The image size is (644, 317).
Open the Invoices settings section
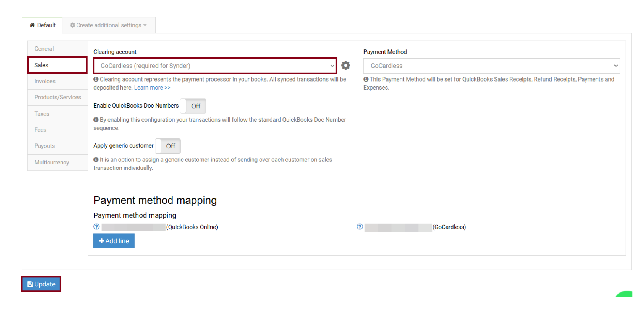coord(58,81)
